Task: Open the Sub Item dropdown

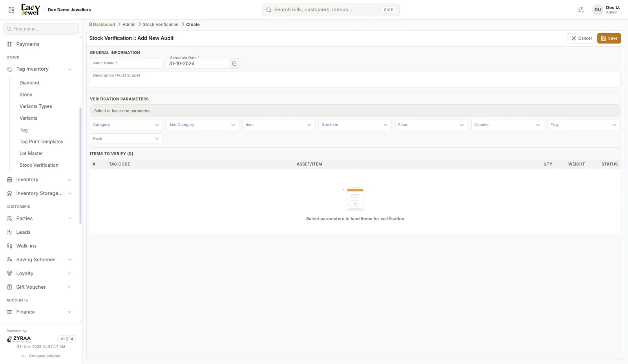Action: click(x=355, y=125)
